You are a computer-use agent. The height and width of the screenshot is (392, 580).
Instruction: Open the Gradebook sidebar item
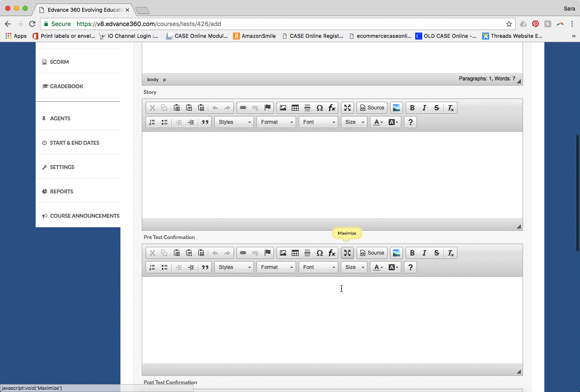pyautogui.click(x=67, y=86)
